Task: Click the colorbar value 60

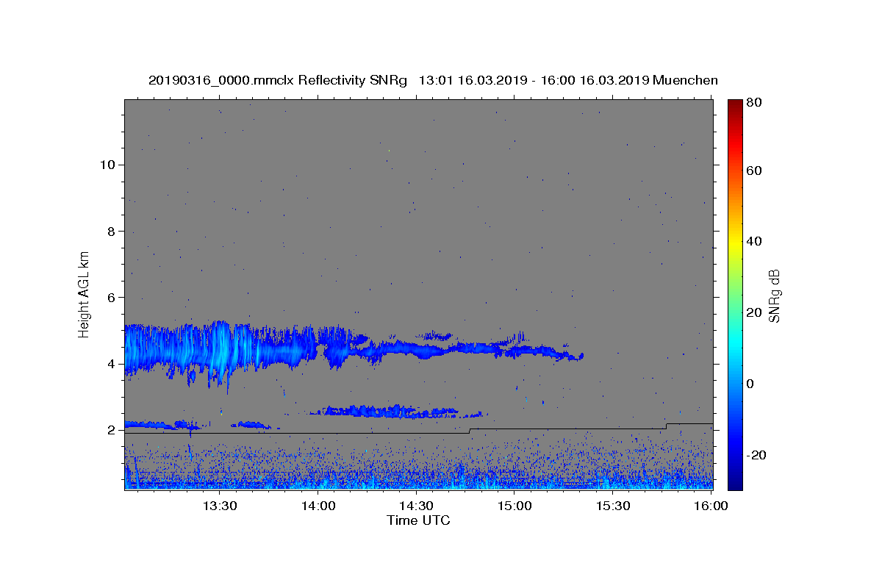Action: pos(753,171)
